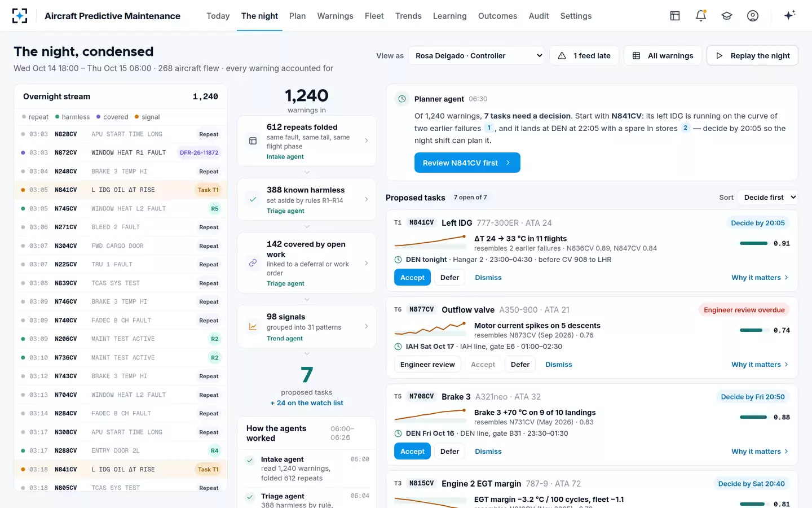
Task: Open the notifications bell
Action: (701, 16)
